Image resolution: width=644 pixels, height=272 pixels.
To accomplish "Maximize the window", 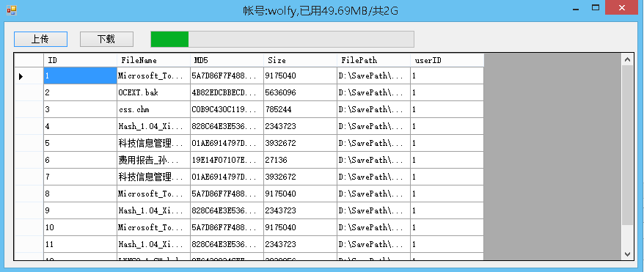I will [595, 8].
